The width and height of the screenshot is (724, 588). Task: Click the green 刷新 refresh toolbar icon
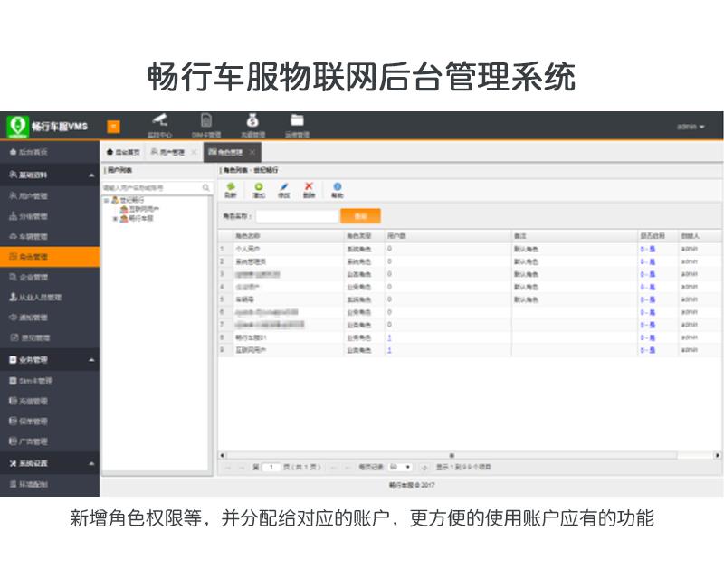pos(231,188)
